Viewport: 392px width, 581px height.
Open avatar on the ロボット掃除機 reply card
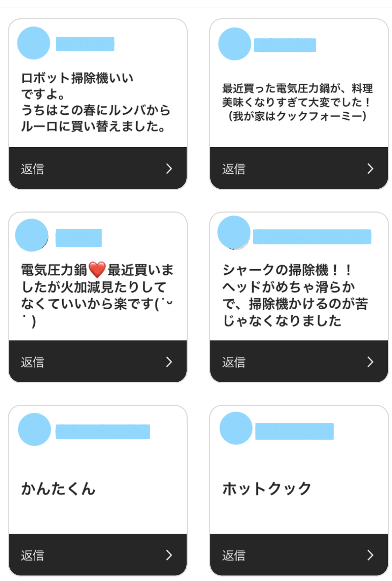[x=34, y=43]
